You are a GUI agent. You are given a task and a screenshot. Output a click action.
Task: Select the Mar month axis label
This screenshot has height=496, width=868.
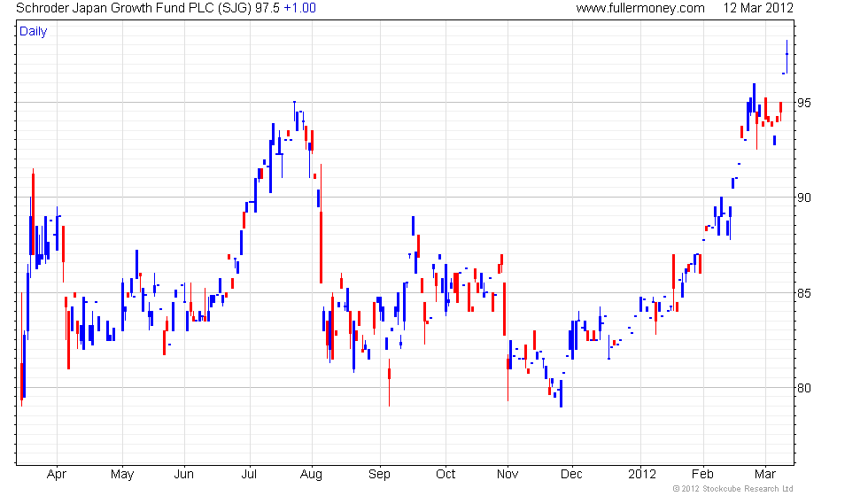tap(765, 475)
